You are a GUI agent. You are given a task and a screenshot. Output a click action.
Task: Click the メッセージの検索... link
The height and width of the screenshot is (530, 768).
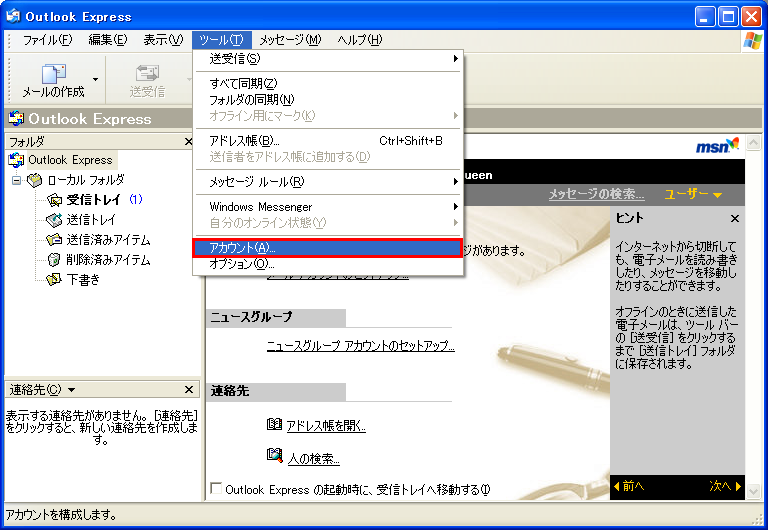tap(597, 194)
